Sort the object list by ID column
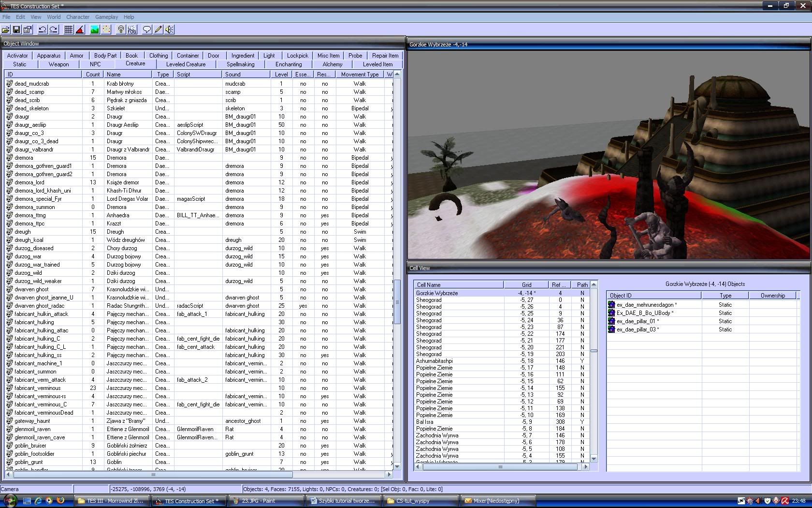Screen dimensions: 812x508 tap(43, 75)
